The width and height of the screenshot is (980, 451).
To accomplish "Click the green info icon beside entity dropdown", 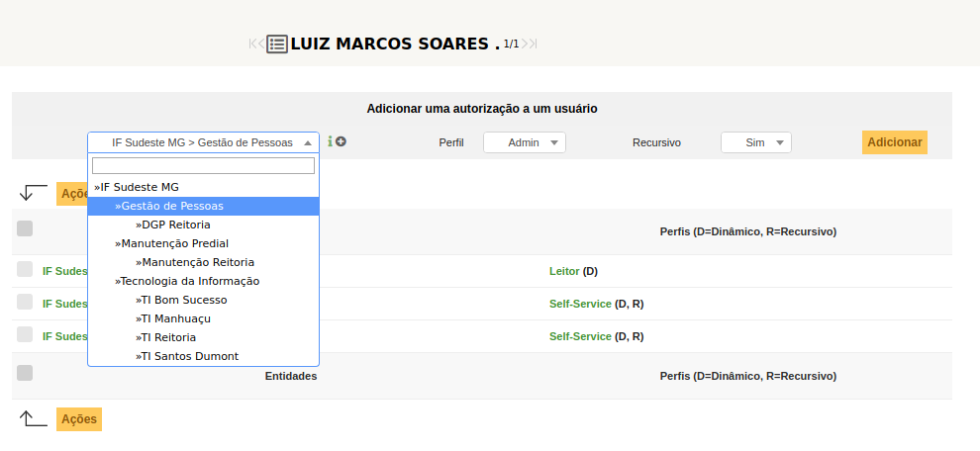I will [x=330, y=141].
